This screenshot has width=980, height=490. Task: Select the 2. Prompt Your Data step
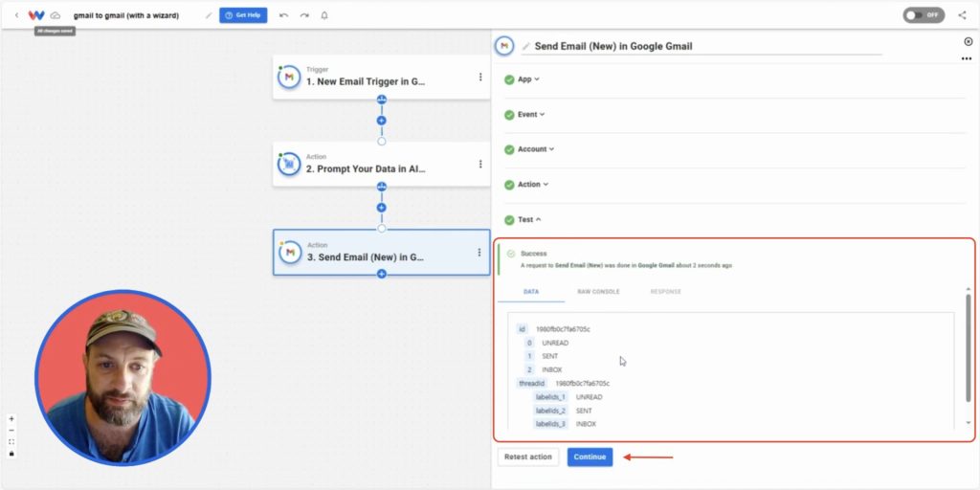381,164
